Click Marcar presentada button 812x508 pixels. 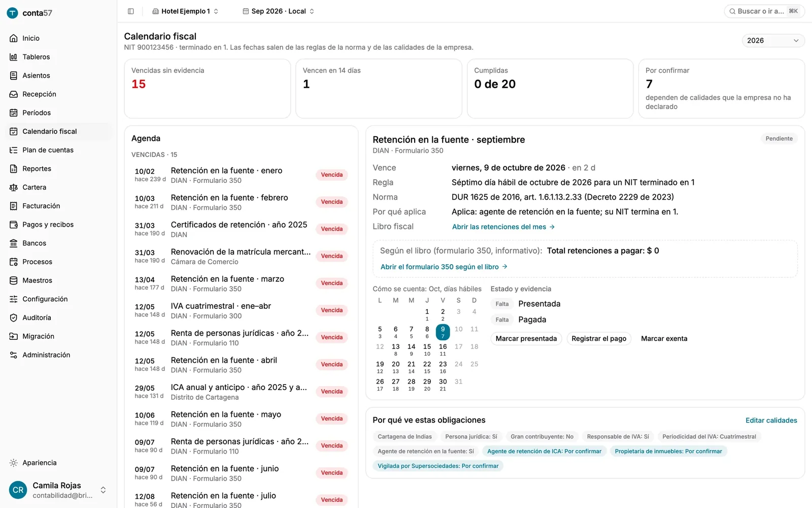point(526,339)
